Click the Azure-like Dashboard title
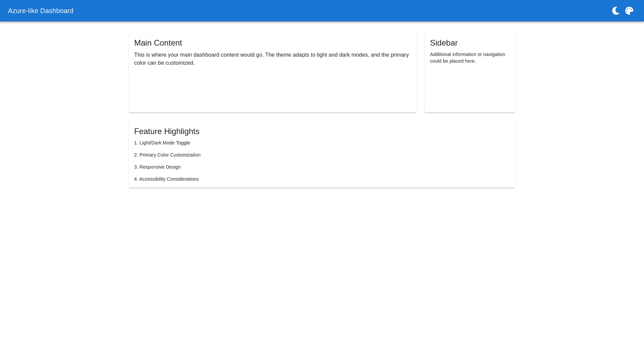Viewport: 644px width, 362px height. click(x=41, y=11)
